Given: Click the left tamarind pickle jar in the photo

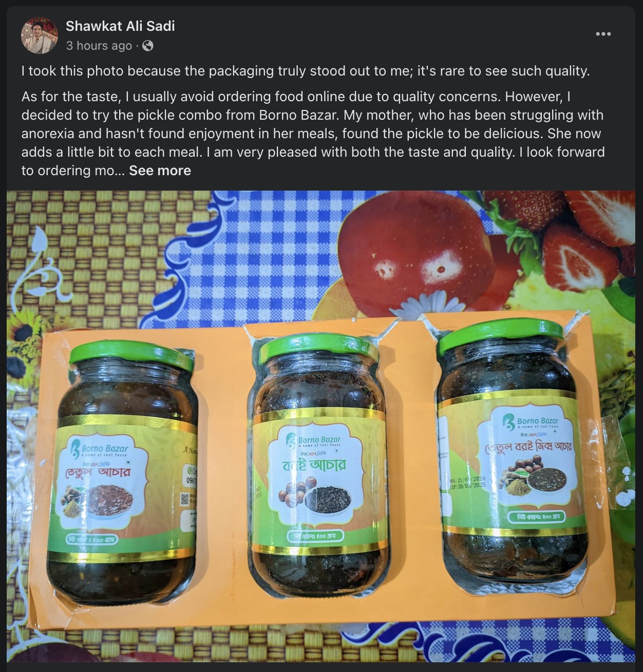Looking at the screenshot, I should point(123,473).
